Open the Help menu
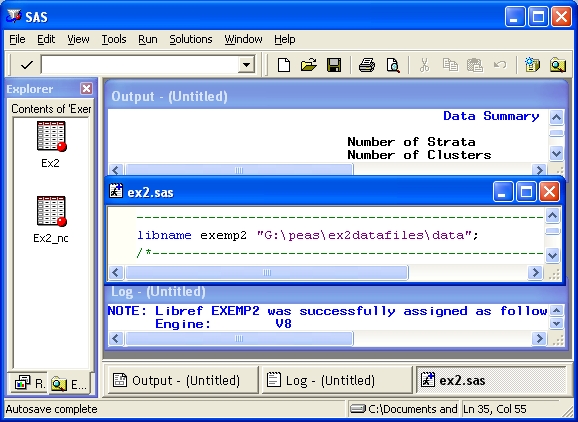578x422 pixels. (x=285, y=39)
